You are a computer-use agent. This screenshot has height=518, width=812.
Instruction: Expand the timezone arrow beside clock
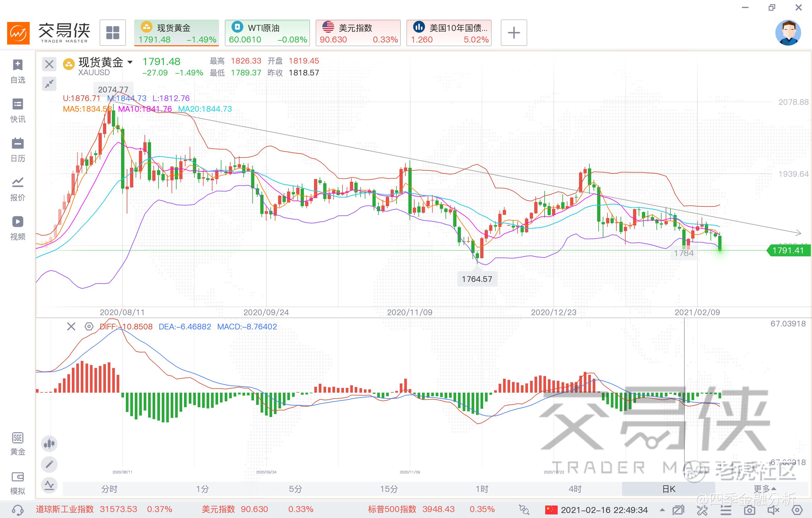coord(662,510)
